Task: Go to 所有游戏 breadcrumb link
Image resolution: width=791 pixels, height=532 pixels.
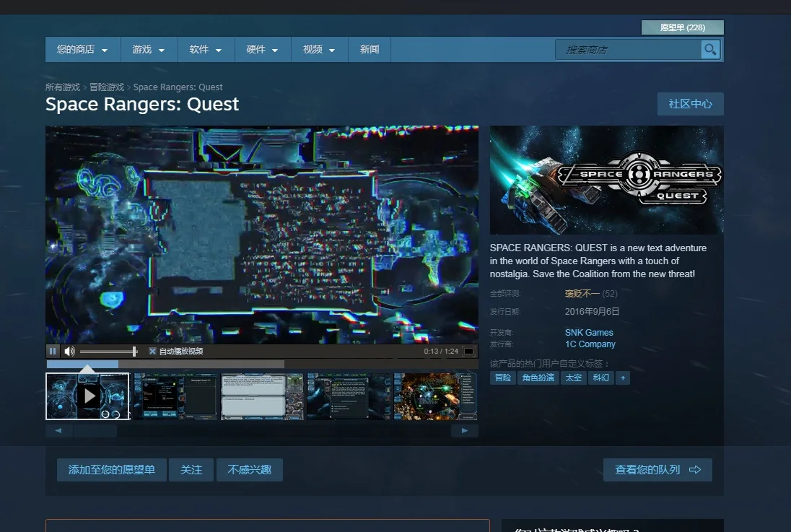Action: [63, 87]
